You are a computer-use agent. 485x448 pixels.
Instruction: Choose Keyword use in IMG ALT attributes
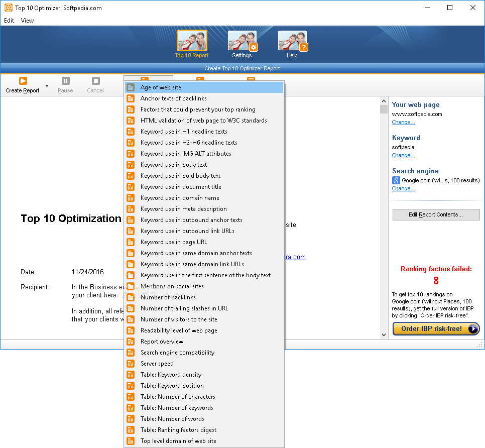(204, 154)
